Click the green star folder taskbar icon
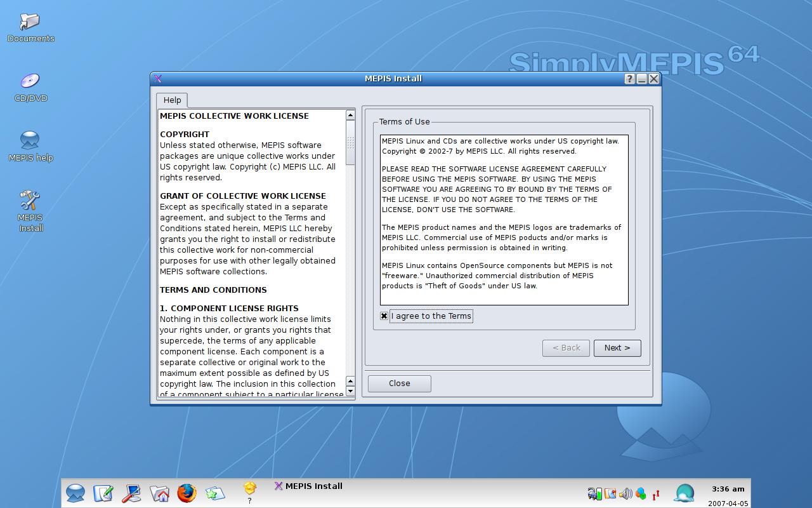 point(215,493)
